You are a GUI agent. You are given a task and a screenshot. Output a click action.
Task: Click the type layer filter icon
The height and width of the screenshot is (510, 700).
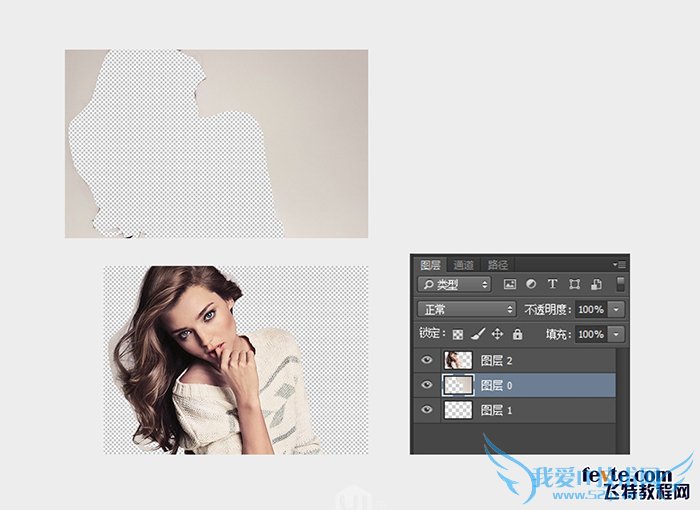(x=552, y=285)
